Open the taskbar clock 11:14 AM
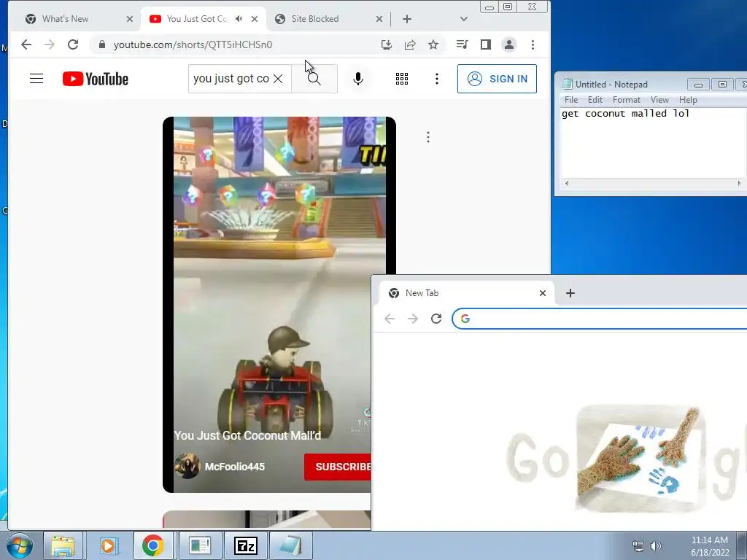The width and height of the screenshot is (747, 560). (x=709, y=545)
